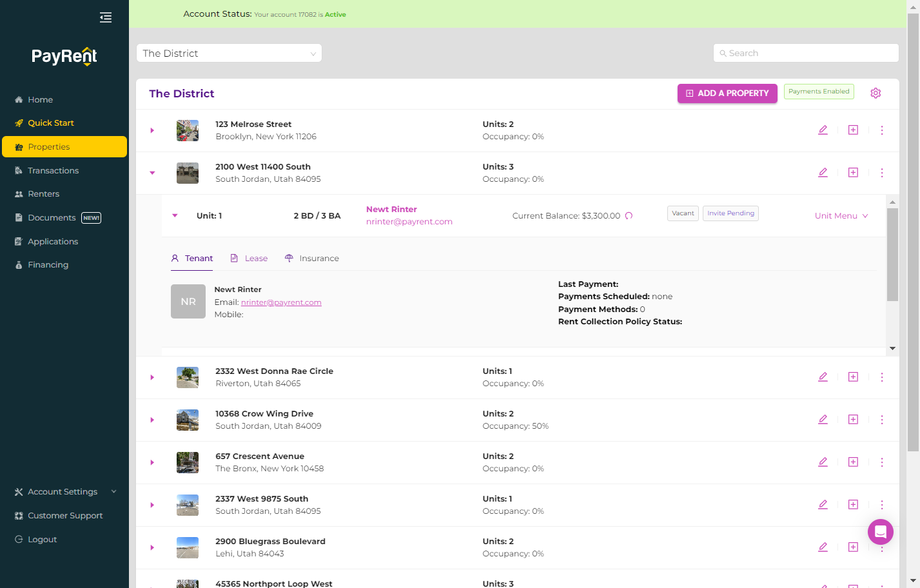Edit the 2100 West 11400 South property
This screenshot has height=588, width=920.
[x=823, y=173]
